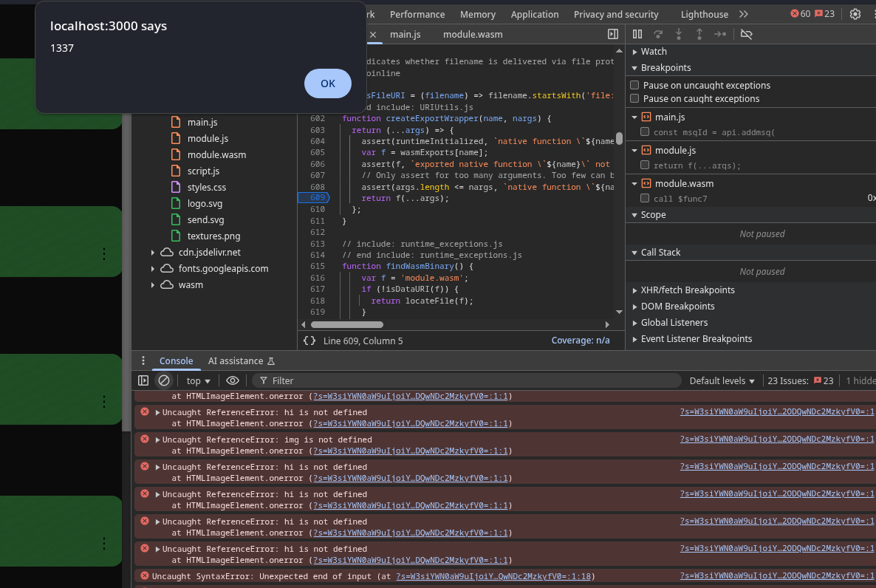Close the current source file tab
This screenshot has height=588, width=876.
coord(373,35)
